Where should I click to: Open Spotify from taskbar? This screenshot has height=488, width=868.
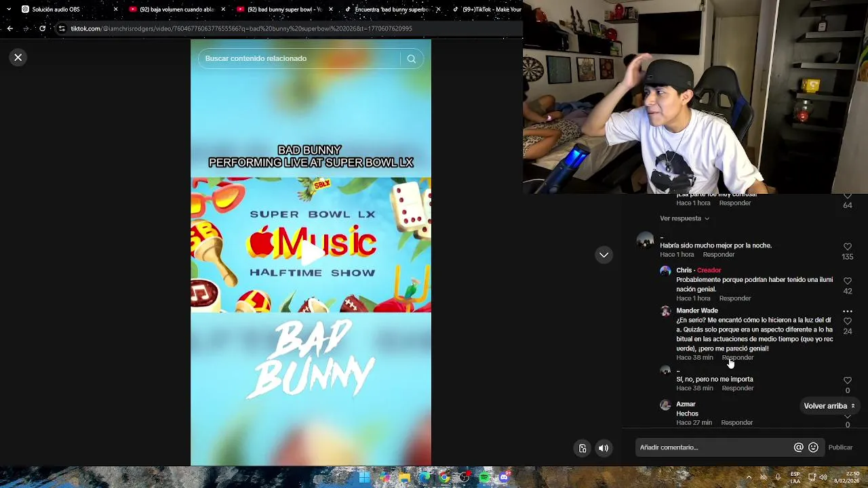484,478
